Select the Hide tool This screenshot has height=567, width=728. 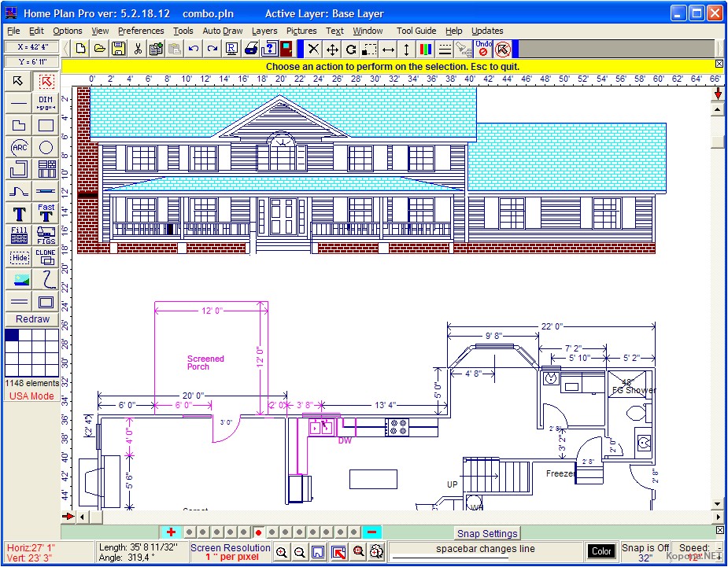click(x=19, y=257)
